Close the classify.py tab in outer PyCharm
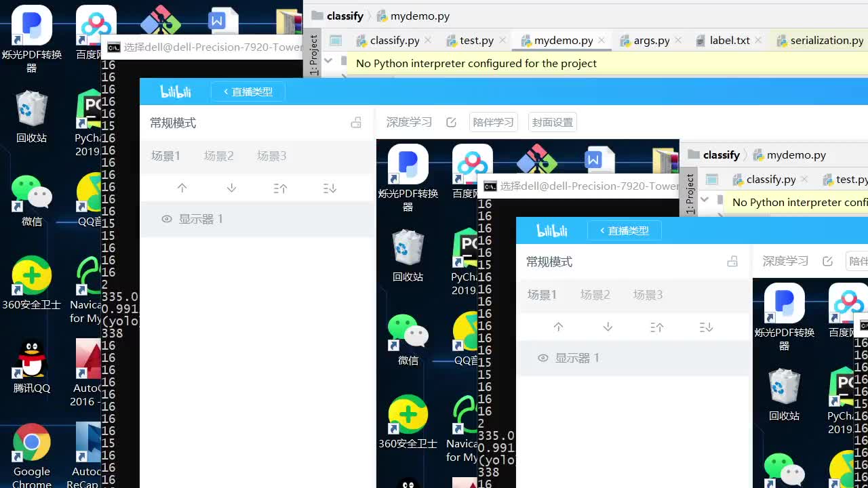 pos(428,41)
